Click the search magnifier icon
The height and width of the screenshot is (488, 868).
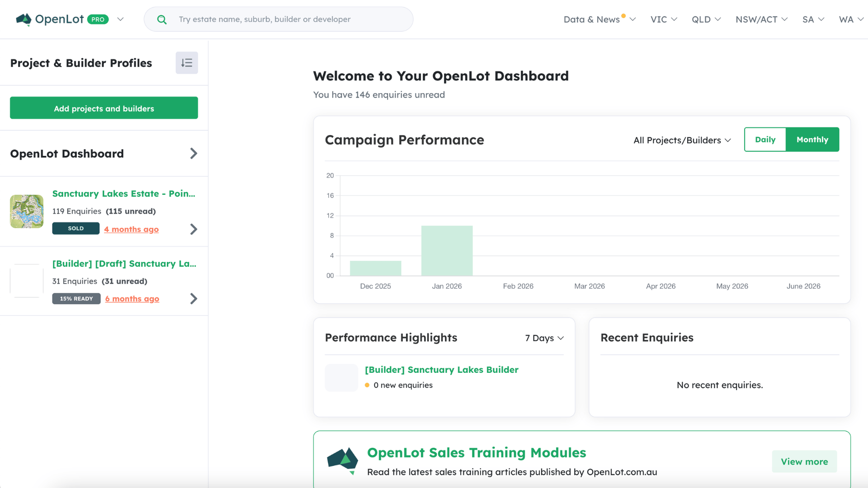pyautogui.click(x=162, y=19)
